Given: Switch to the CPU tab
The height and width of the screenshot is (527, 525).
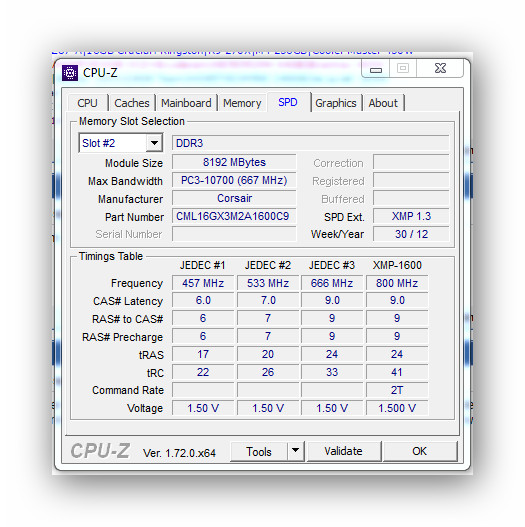Looking at the screenshot, I should click(x=87, y=103).
